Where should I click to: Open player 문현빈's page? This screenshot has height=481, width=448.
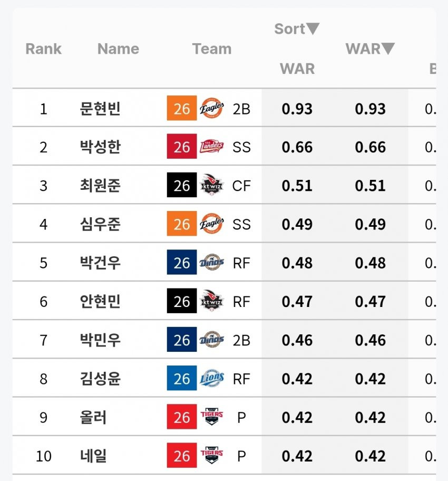point(100,109)
